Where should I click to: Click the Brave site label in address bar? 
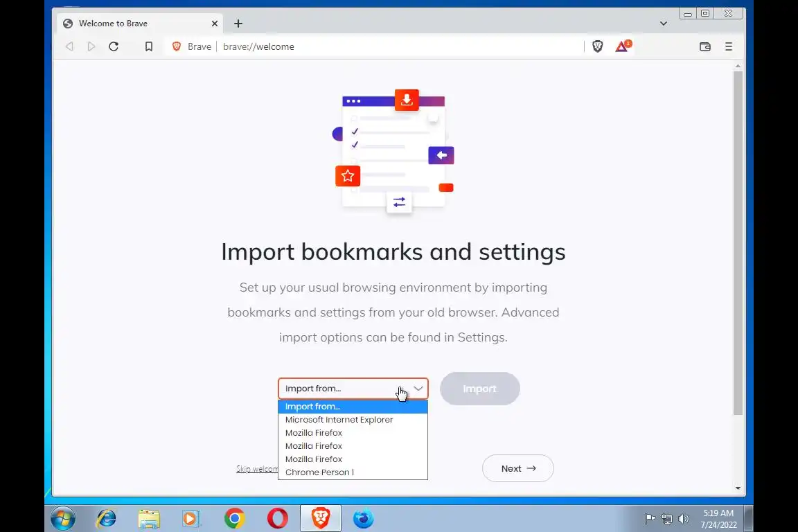coord(199,46)
